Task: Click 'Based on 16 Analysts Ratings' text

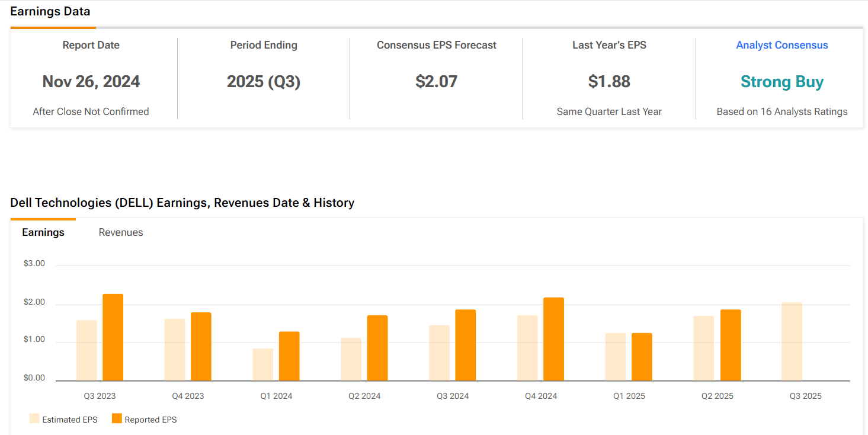Action: pyautogui.click(x=782, y=111)
